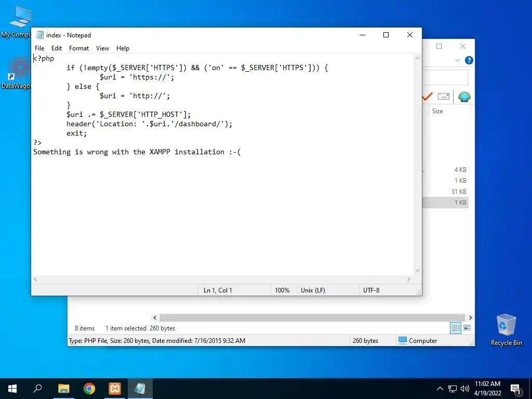Open the notification center icon
The width and height of the screenshot is (532, 399).
tap(516, 389)
